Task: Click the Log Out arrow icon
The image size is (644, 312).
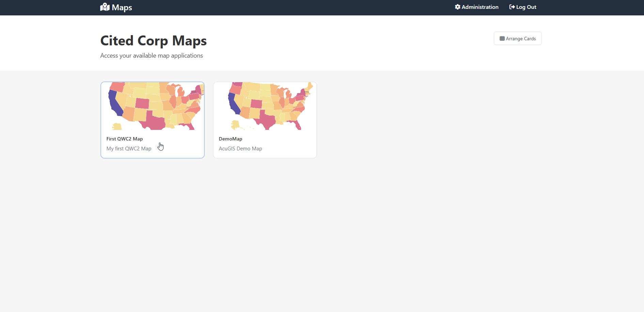Action: 512,7
